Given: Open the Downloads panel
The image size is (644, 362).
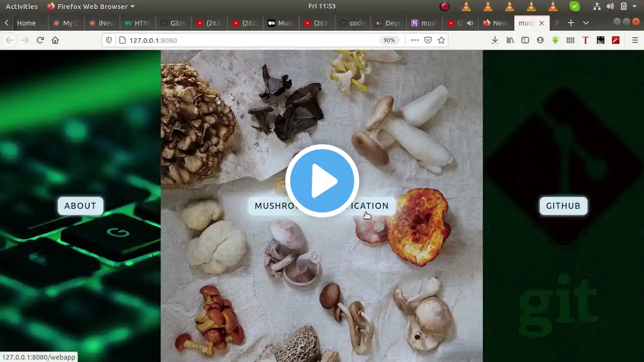Looking at the screenshot, I should point(495,40).
